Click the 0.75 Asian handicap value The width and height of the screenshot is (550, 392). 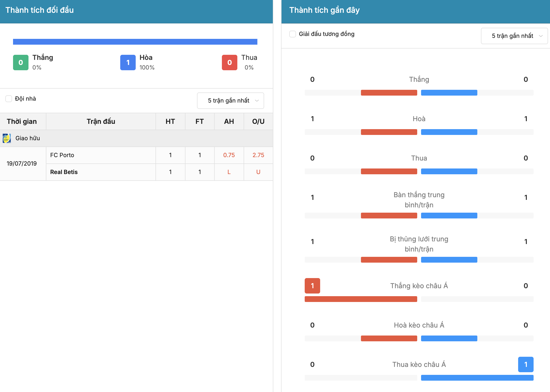[x=229, y=155]
